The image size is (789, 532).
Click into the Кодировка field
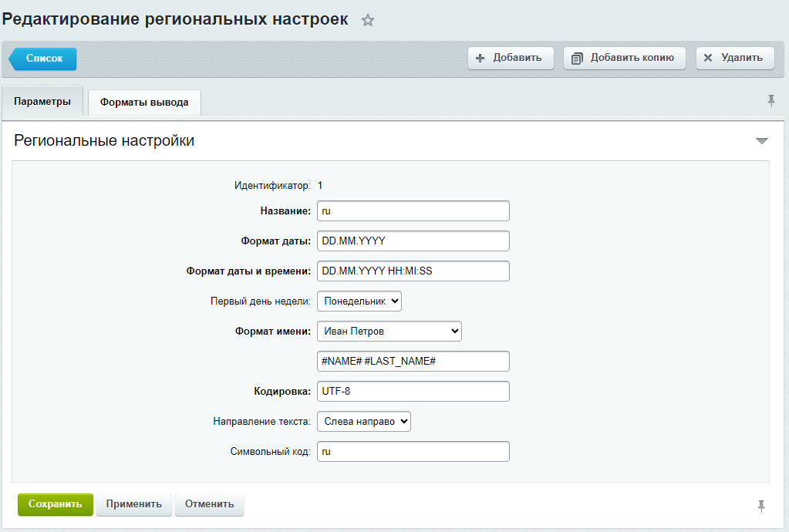413,391
